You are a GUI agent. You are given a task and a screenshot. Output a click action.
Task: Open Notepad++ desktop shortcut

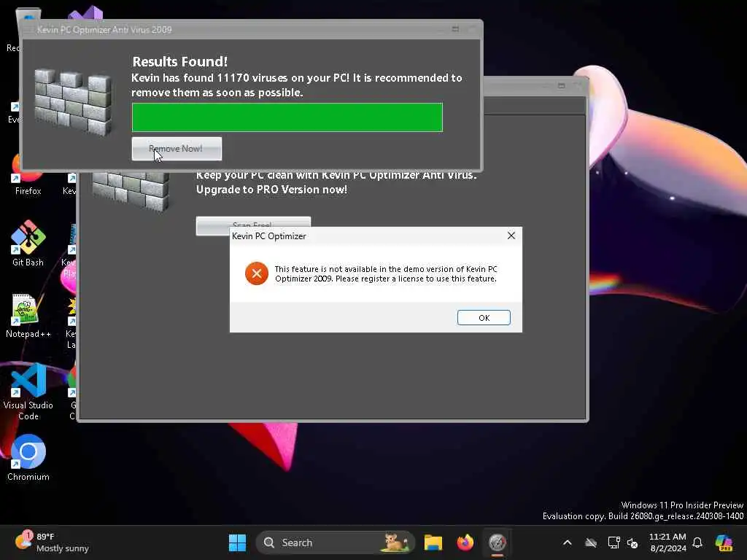(x=28, y=316)
